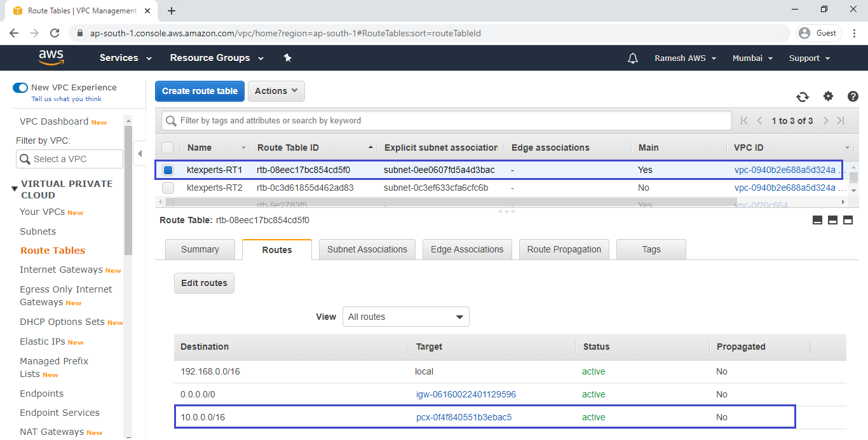Click the Create route table button
Image resolution: width=868 pixels, height=440 pixels.
point(200,91)
